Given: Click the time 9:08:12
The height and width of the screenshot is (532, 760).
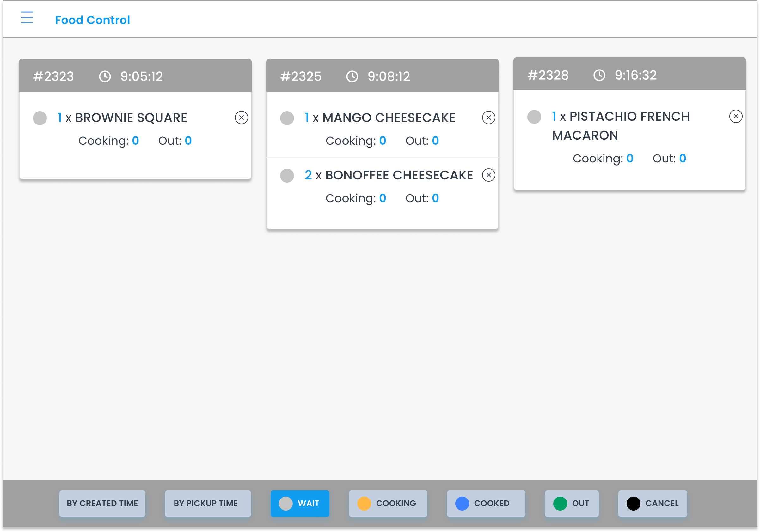Looking at the screenshot, I should point(389,76).
